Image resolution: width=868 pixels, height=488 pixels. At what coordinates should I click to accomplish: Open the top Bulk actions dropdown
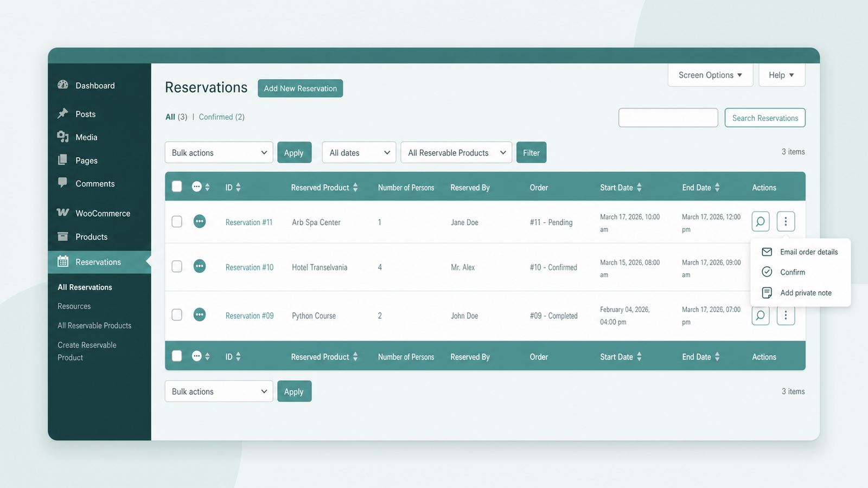click(x=219, y=152)
